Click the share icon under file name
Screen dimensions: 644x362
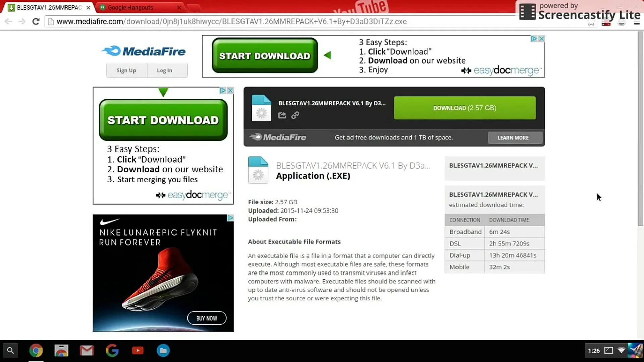[282, 115]
